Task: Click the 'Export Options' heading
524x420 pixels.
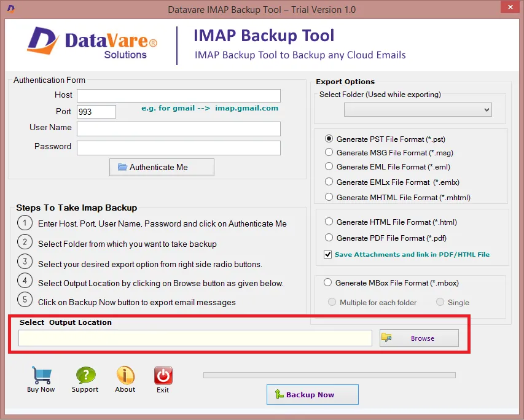Action: coord(345,82)
